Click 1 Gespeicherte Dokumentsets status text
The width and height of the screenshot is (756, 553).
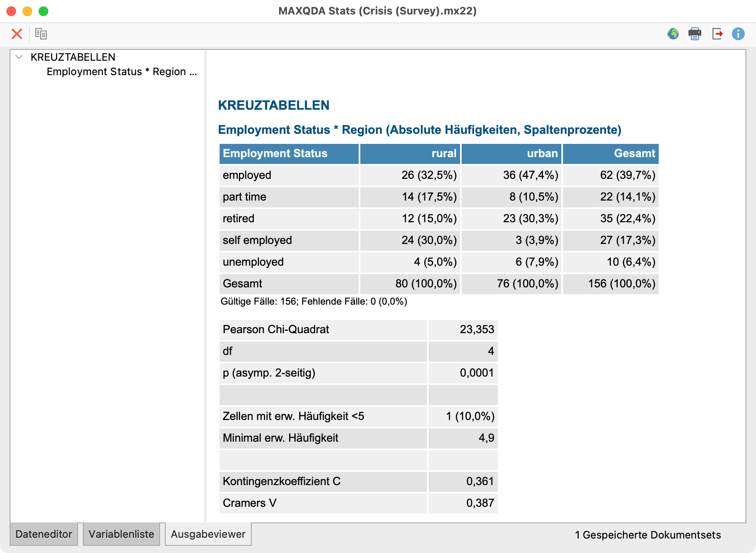(x=648, y=535)
